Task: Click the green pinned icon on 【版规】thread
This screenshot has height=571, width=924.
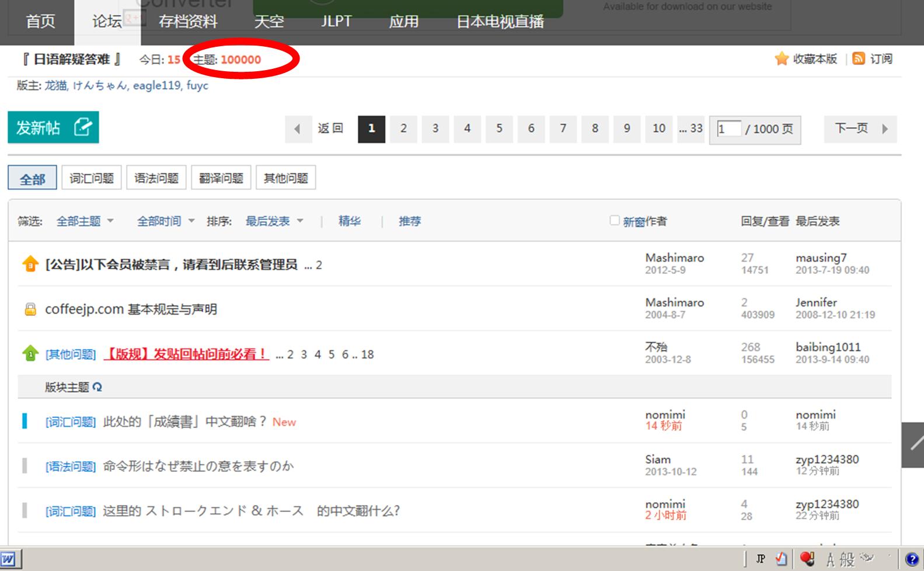Action: tap(30, 353)
